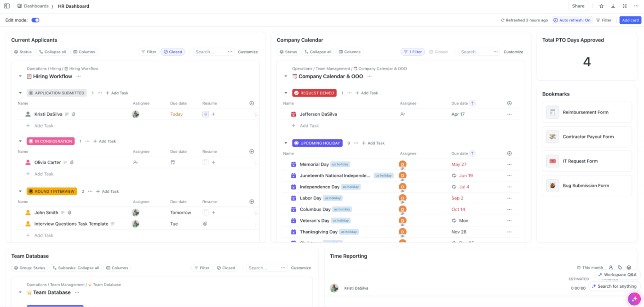Click the export/download icon in top toolbar
This screenshot has height=307, width=644.
click(x=613, y=6)
